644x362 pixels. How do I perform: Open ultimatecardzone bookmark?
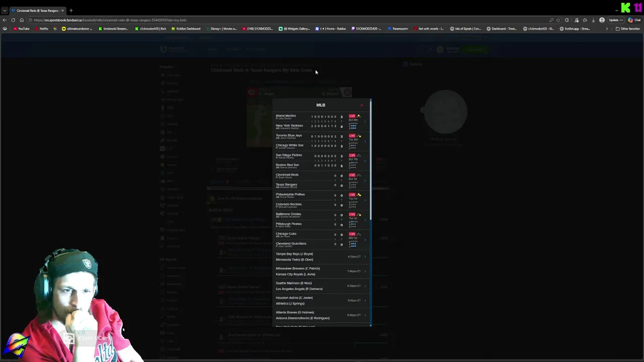pyautogui.click(x=77, y=29)
